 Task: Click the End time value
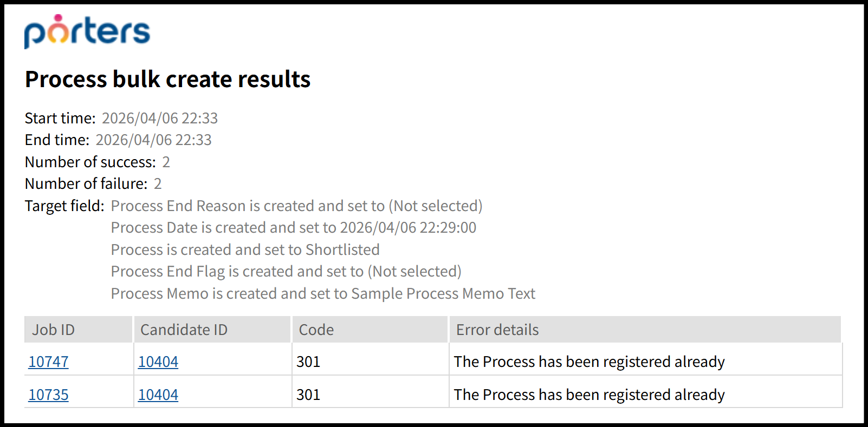pos(153,140)
